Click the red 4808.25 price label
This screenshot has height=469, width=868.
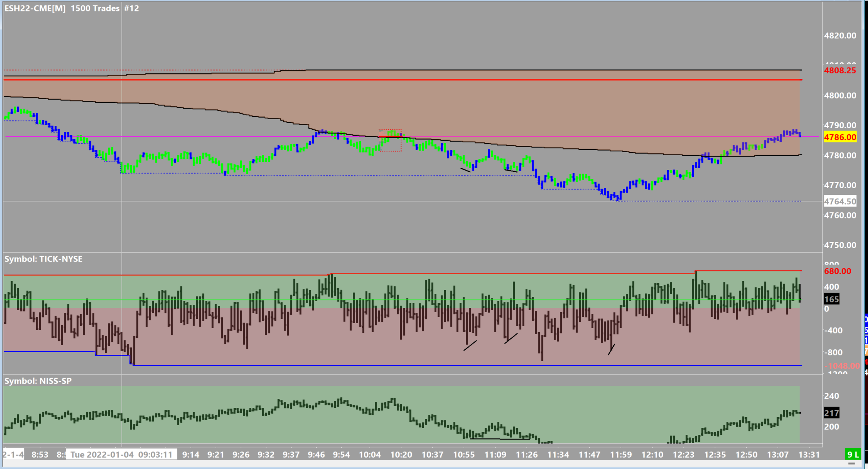pyautogui.click(x=840, y=71)
